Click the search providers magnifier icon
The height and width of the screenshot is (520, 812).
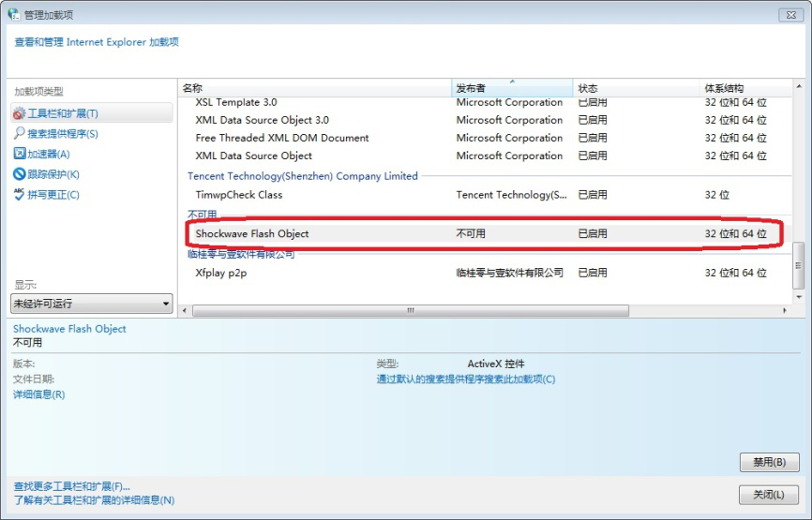[19, 133]
